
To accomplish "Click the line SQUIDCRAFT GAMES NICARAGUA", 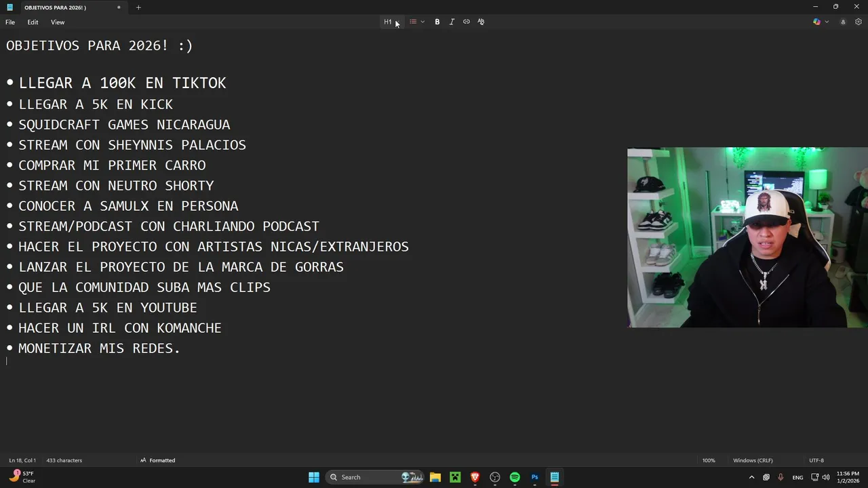I will [124, 125].
